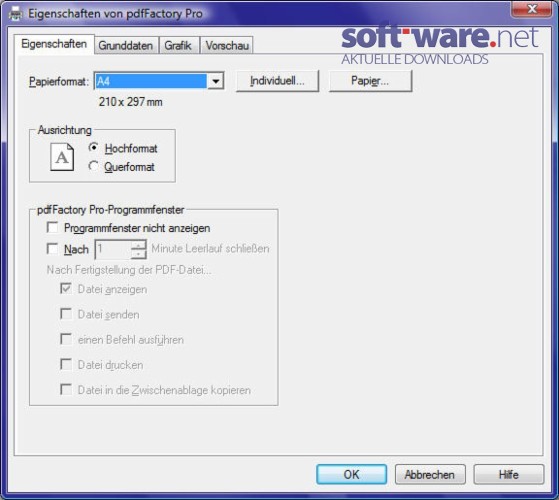Select the Querformat radio button
Viewport: 559px width, 500px height.
(x=93, y=166)
